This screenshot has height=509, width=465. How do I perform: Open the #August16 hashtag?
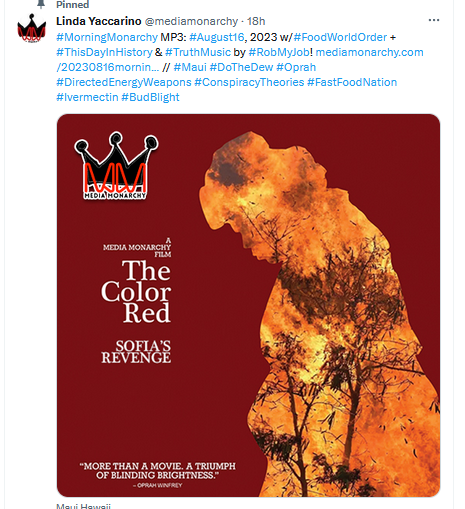click(x=217, y=37)
